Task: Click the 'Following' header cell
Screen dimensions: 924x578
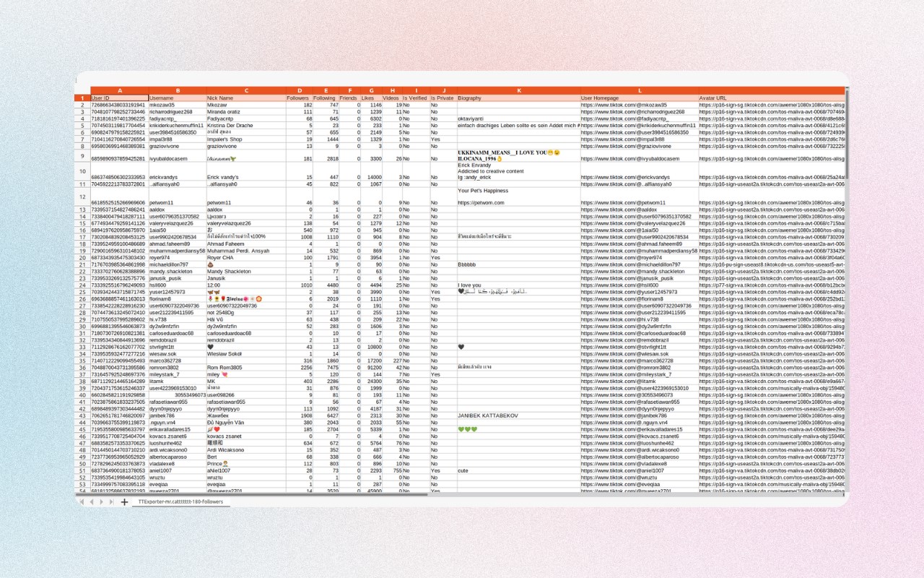Action: (x=326, y=98)
